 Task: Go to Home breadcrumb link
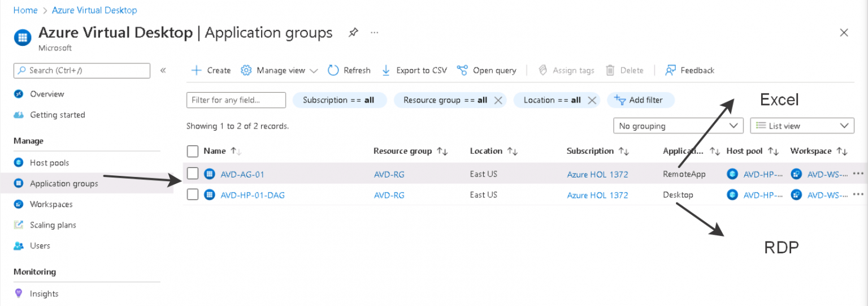pyautogui.click(x=25, y=10)
